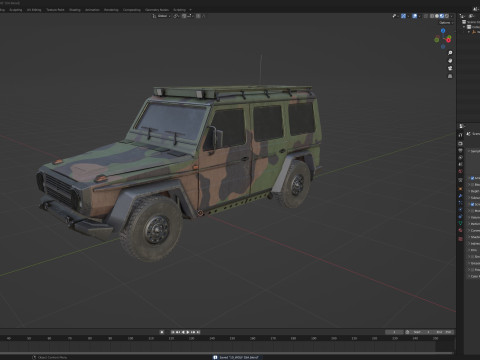Image resolution: width=480 pixels, height=360 pixels.
Task: Select Material Preview viewport shading
Action: coord(442,16)
